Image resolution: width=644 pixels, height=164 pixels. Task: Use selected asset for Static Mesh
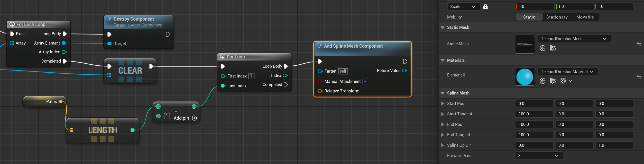pos(542,48)
